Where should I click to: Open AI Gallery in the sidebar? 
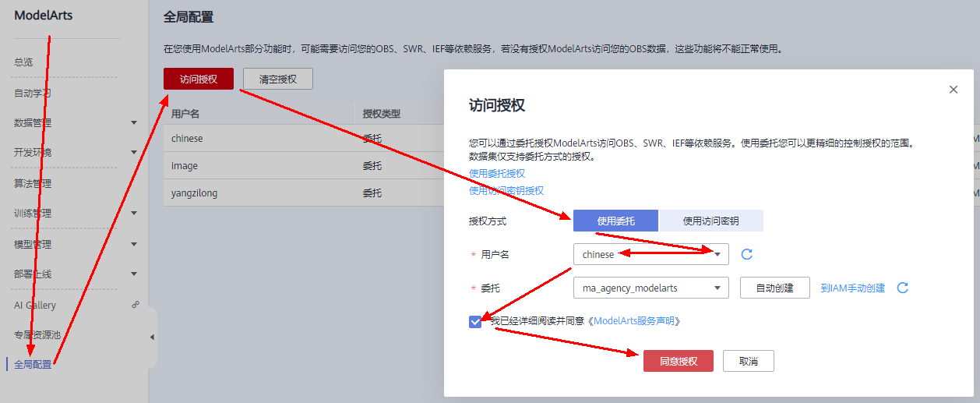(35, 305)
